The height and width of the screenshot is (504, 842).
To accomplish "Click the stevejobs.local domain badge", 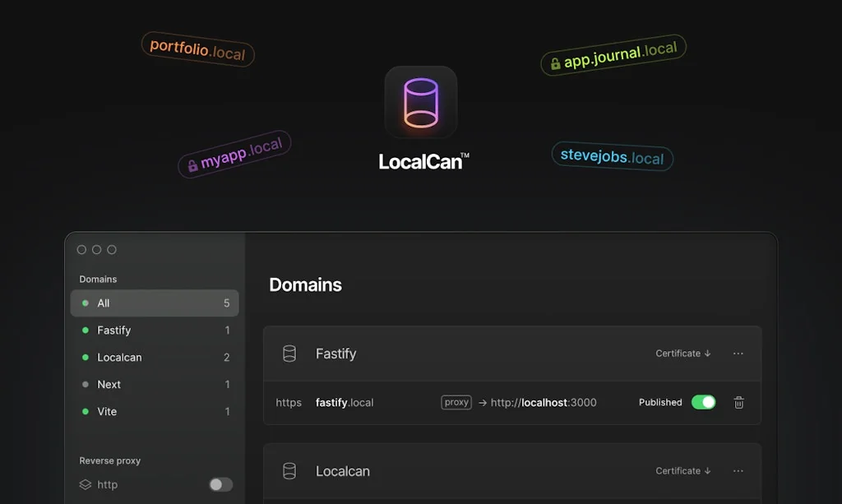I will 612,157.
